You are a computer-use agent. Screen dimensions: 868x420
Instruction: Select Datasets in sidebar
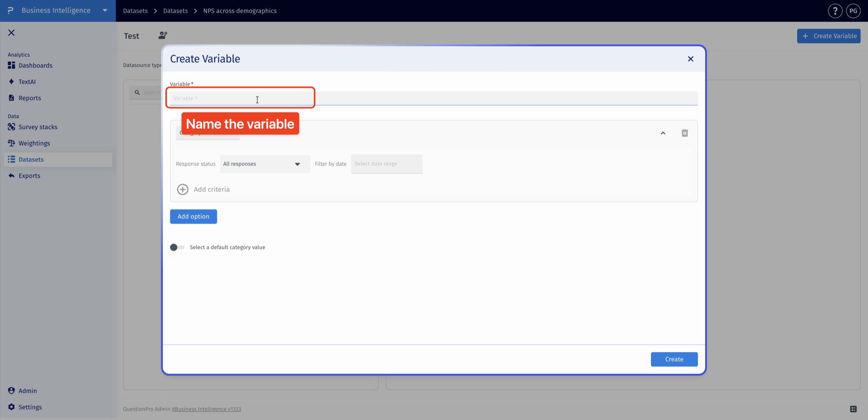coord(58,159)
